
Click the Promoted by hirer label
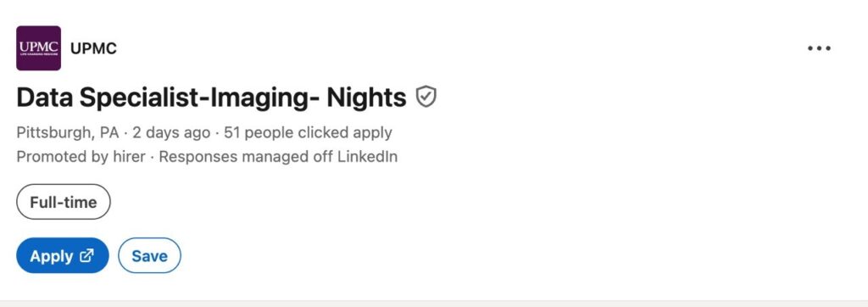pyautogui.click(x=81, y=157)
